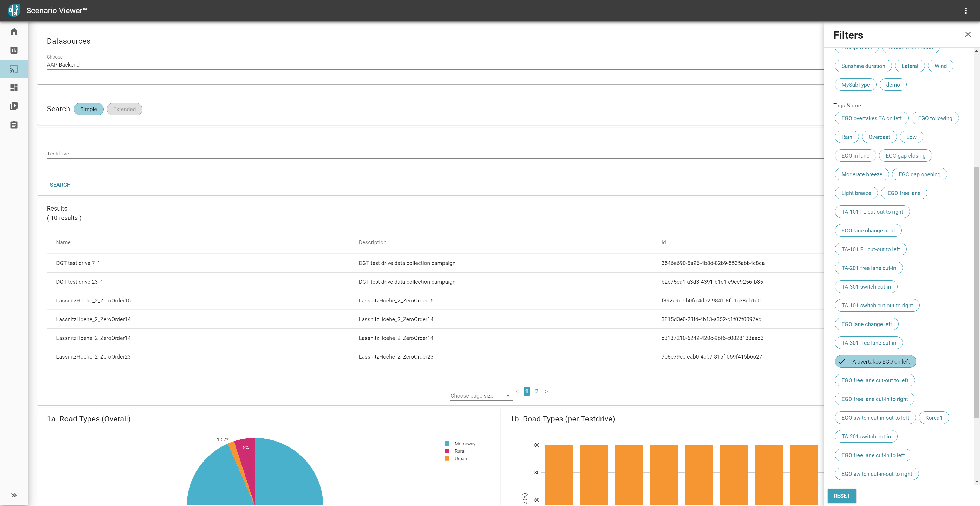
Task: Open the AAP Backend datasource dropdown
Action: 435,65
